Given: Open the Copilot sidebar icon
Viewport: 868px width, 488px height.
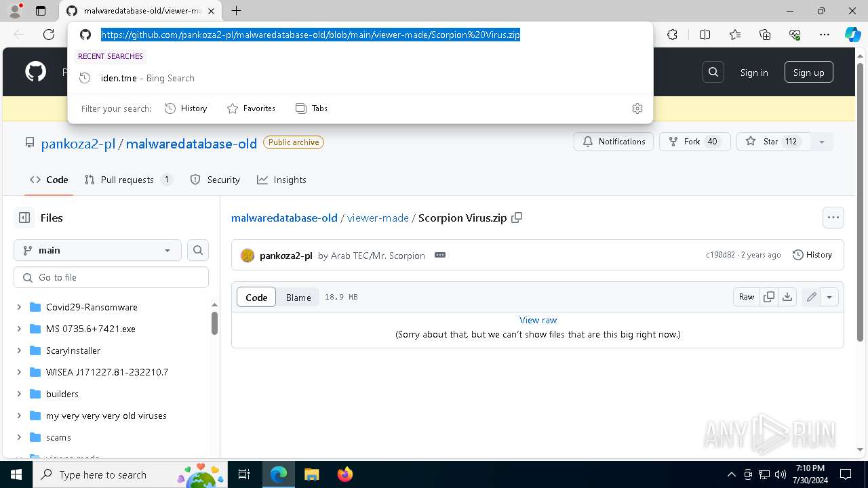Looking at the screenshot, I should [x=852, y=35].
